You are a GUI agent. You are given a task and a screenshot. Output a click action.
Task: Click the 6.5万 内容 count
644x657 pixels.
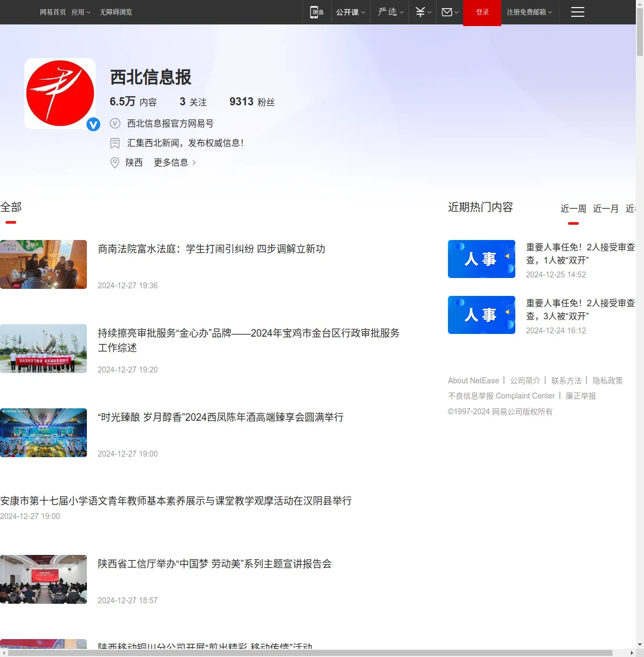[133, 102]
